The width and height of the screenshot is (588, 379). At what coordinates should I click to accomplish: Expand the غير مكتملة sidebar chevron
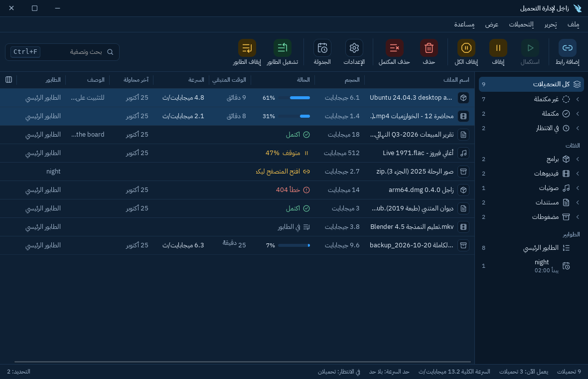pos(578,99)
